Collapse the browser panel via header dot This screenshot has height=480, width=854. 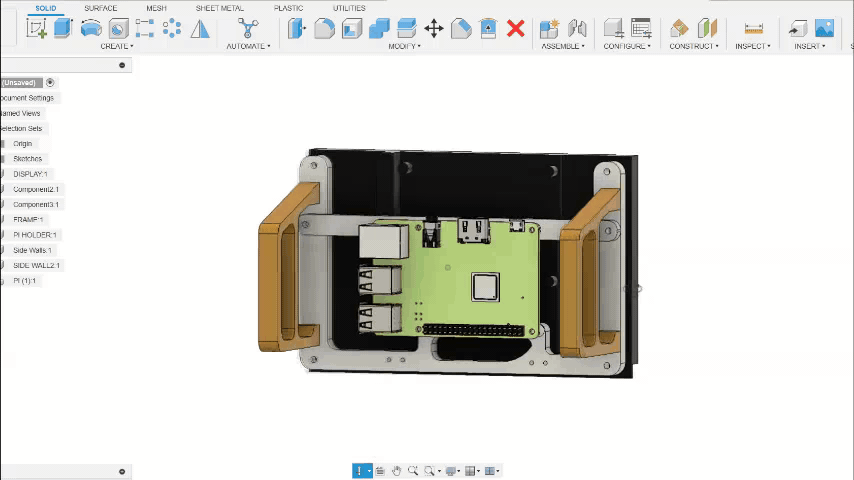coord(122,65)
